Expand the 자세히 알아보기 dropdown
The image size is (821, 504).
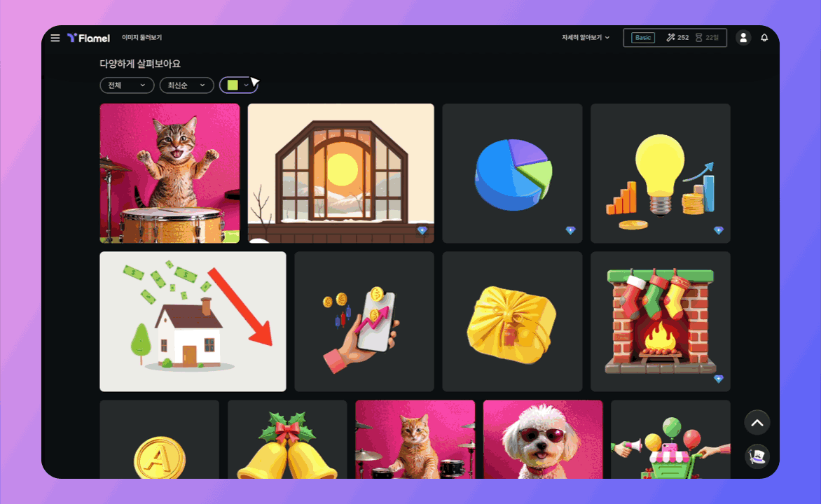point(586,38)
